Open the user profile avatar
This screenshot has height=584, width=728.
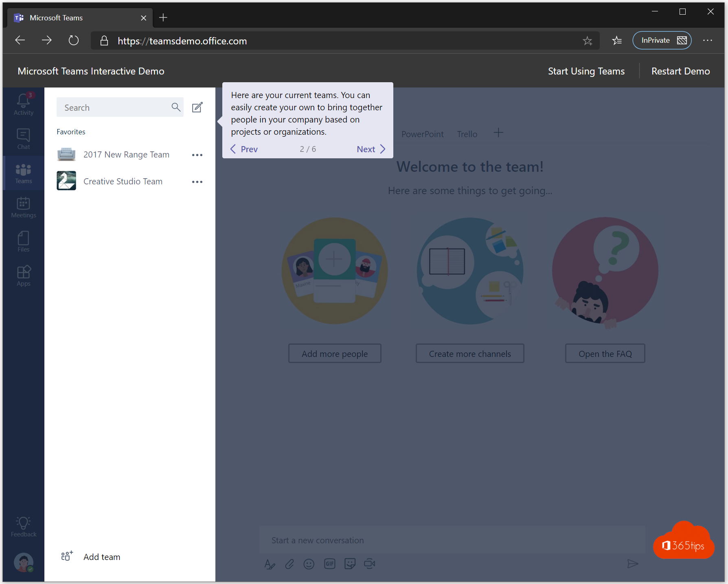pyautogui.click(x=24, y=562)
